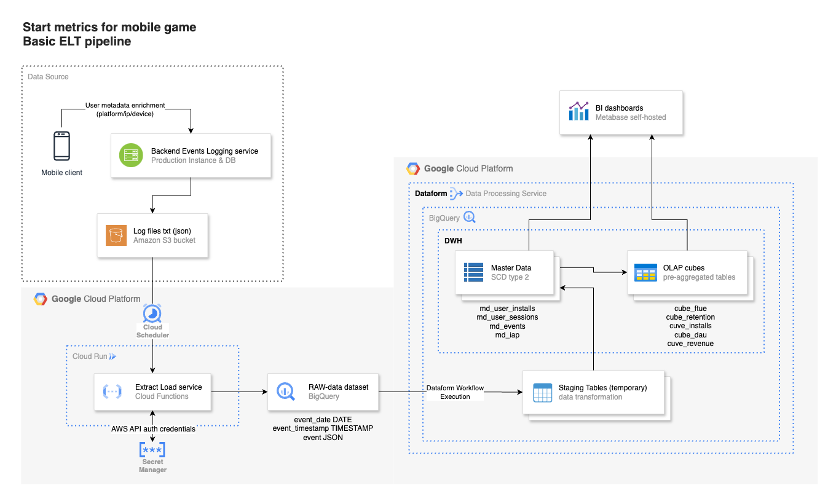Select the OLAP cubes grid icon
836x504 pixels.
coord(645,272)
